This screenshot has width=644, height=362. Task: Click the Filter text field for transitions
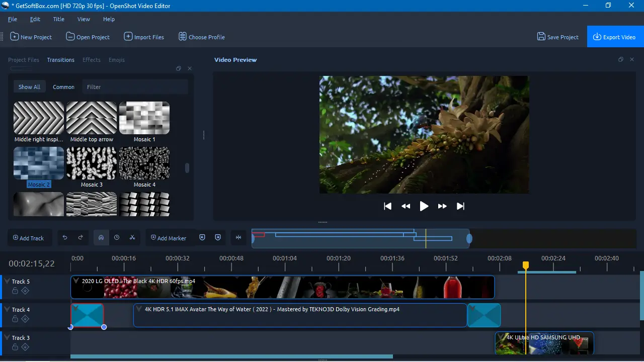click(x=135, y=87)
